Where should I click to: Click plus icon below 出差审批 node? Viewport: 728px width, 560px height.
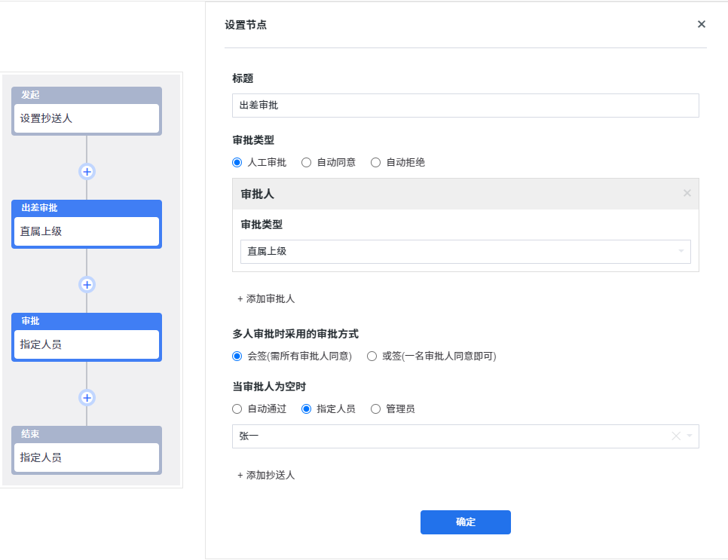(87, 284)
